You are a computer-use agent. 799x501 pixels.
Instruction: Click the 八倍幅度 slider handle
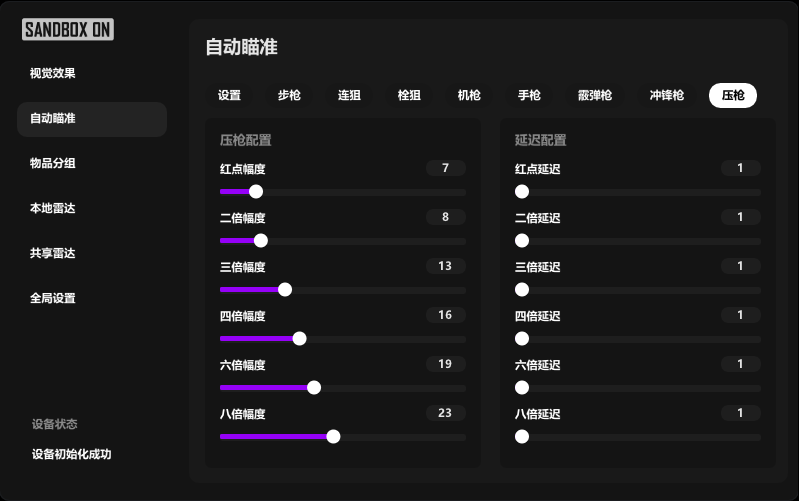coord(333,436)
